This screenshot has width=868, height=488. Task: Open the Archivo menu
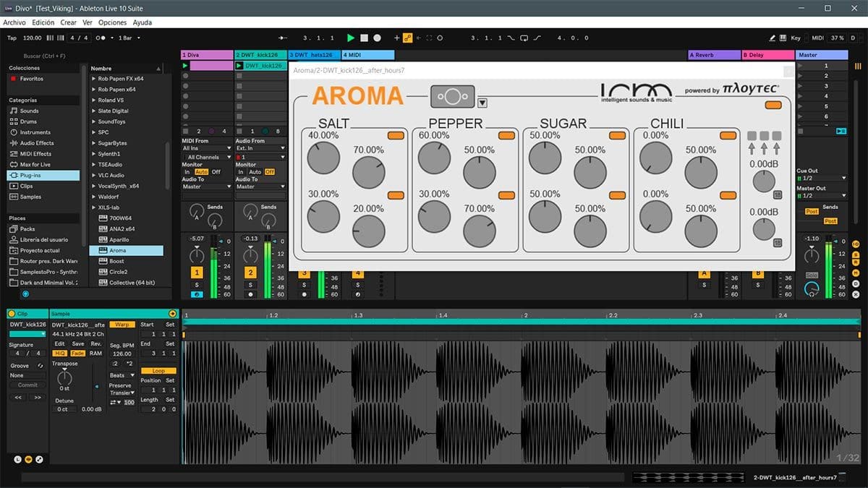coord(14,22)
